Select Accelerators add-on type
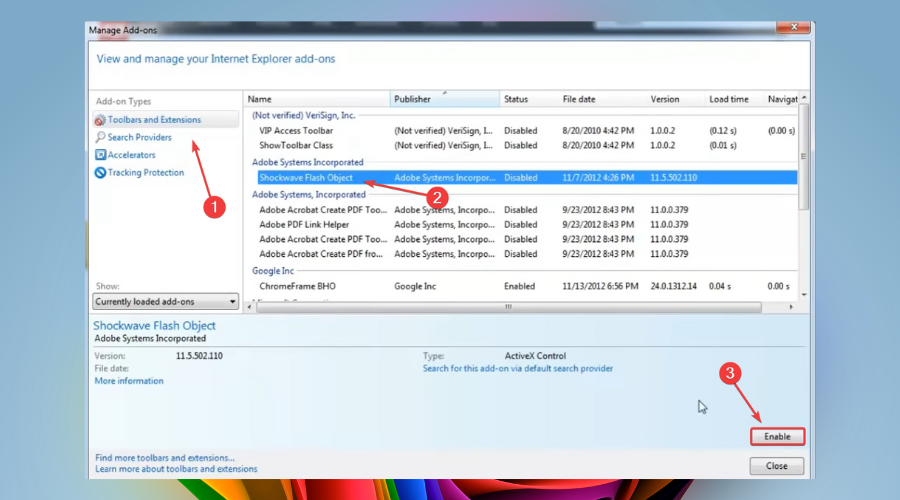Screen dimensions: 900x500 pos(131,155)
